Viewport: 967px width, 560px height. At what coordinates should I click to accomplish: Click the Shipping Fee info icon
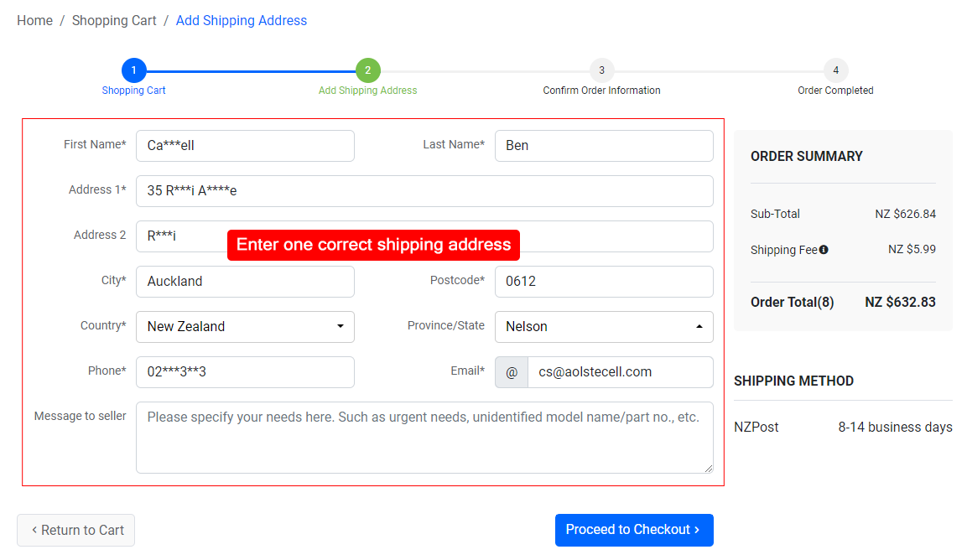pos(823,249)
